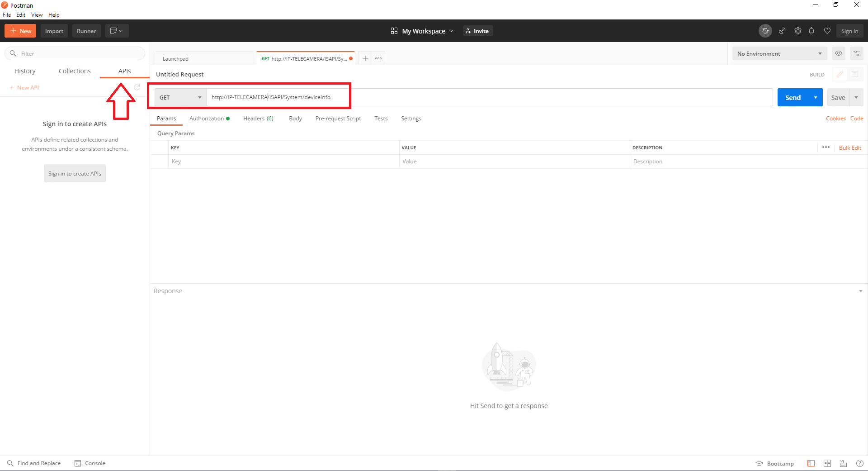Open the No Environment selector
The image size is (868, 471).
tap(779, 53)
